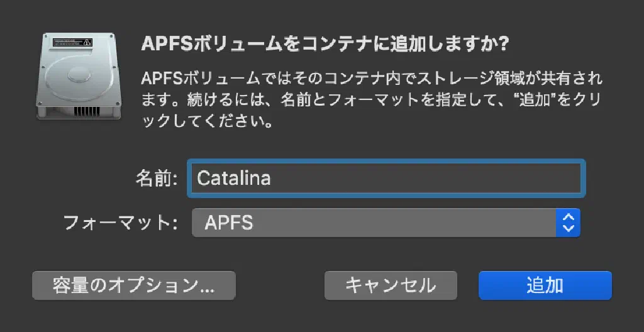The image size is (644, 332).
Task: Confirm with the blue 追加 button
Action: pos(545,285)
